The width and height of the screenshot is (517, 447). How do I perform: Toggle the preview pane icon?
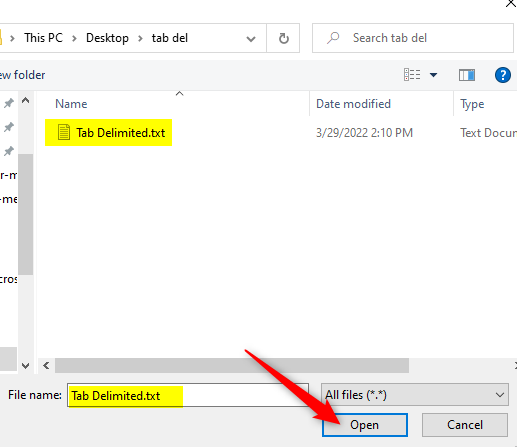[x=467, y=75]
